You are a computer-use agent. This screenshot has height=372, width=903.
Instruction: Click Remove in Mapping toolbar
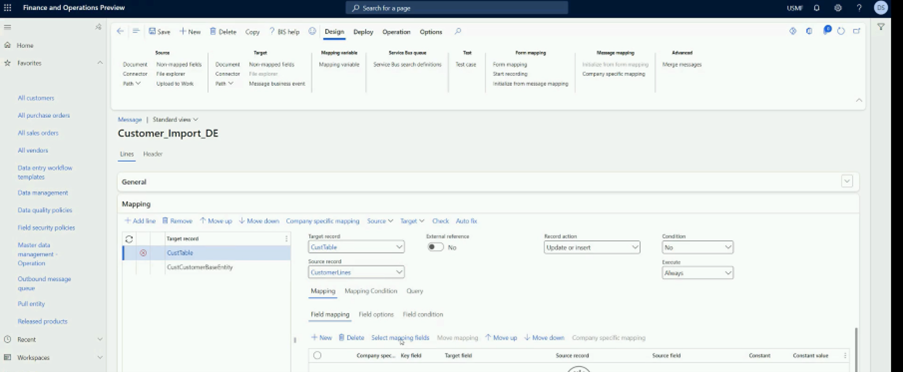[x=177, y=221]
